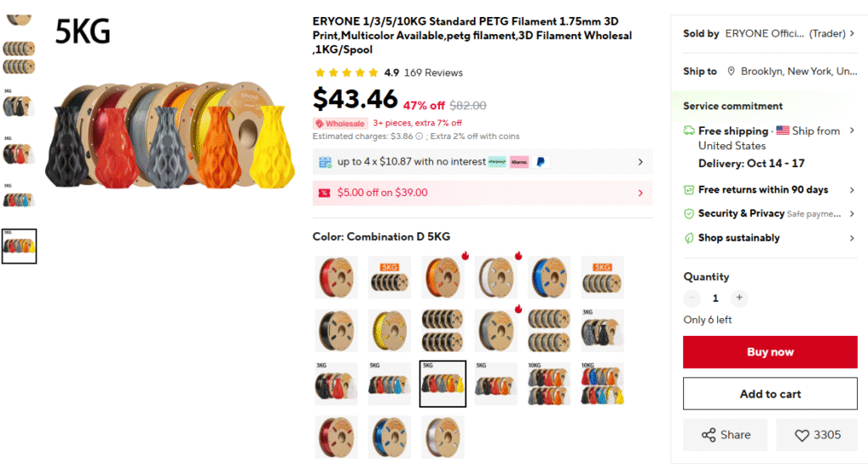The image size is (868, 469).
Task: Click the PayPal payment icon
Action: (541, 162)
